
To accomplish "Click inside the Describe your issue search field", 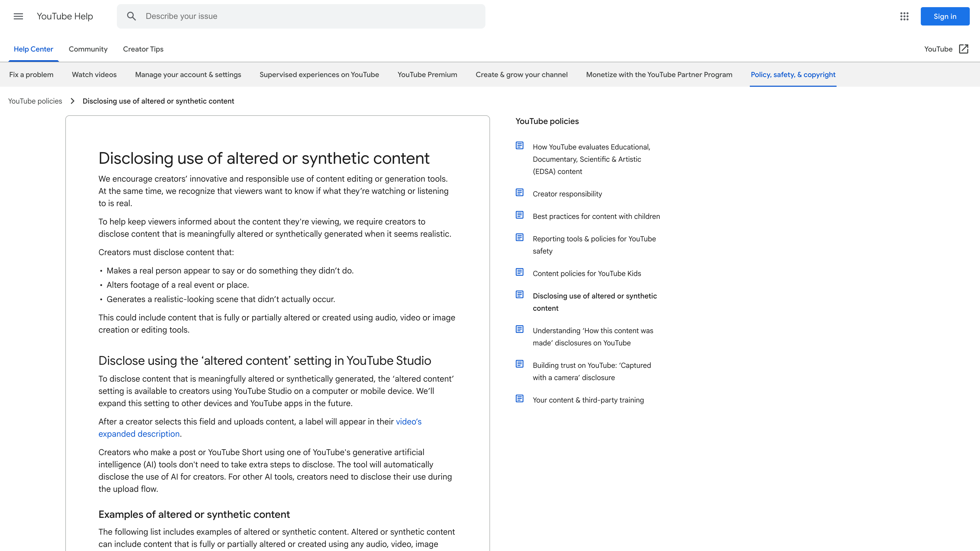I will [x=266, y=16].
